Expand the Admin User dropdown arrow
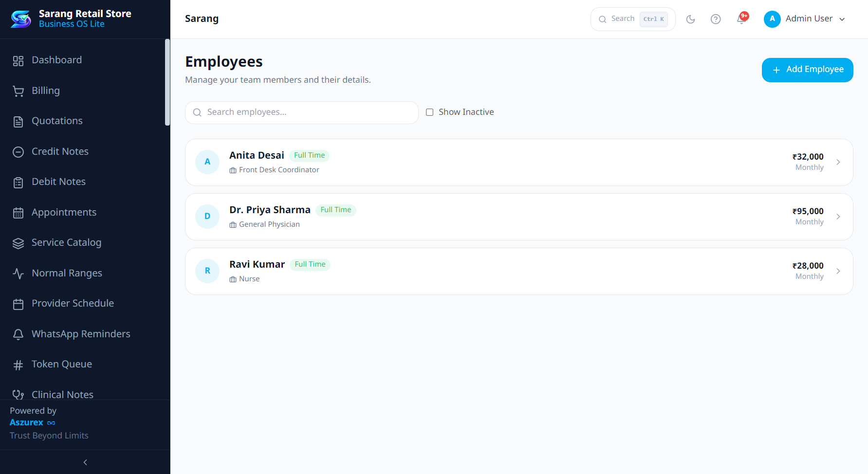Image resolution: width=868 pixels, height=474 pixels. (x=842, y=19)
